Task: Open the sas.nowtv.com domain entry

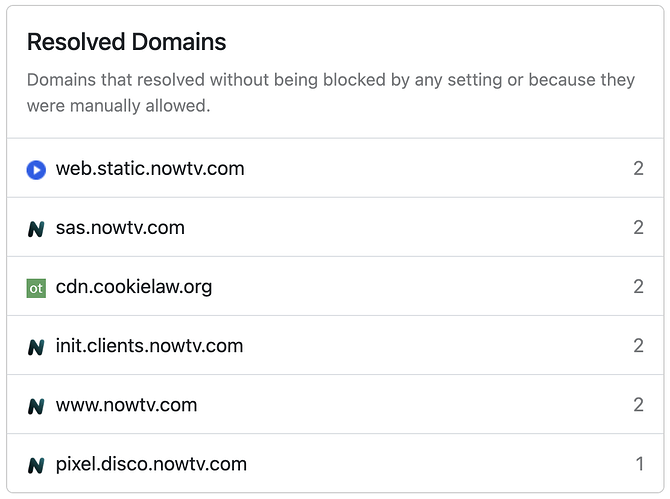Action: (120, 227)
